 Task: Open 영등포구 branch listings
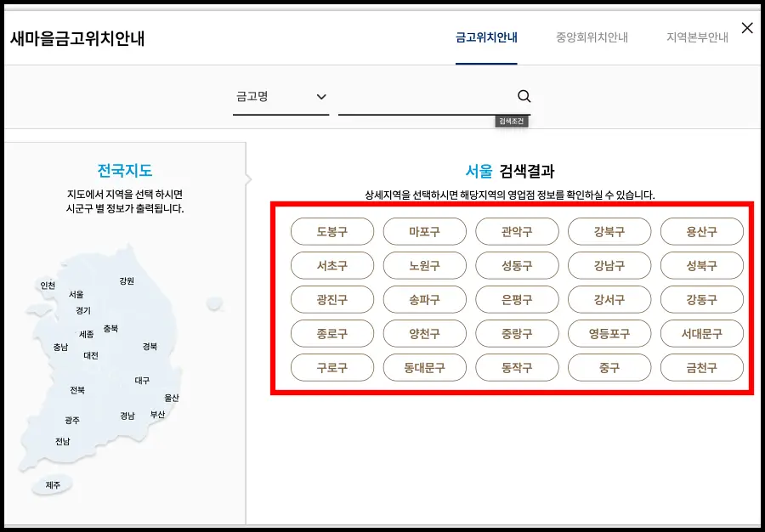609,333
